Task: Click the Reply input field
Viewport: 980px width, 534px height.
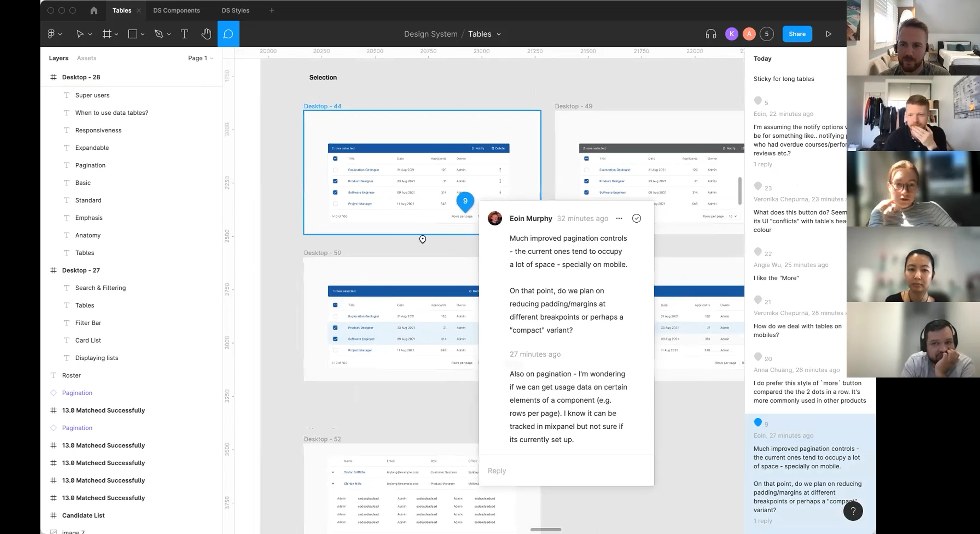Action: (567, 470)
